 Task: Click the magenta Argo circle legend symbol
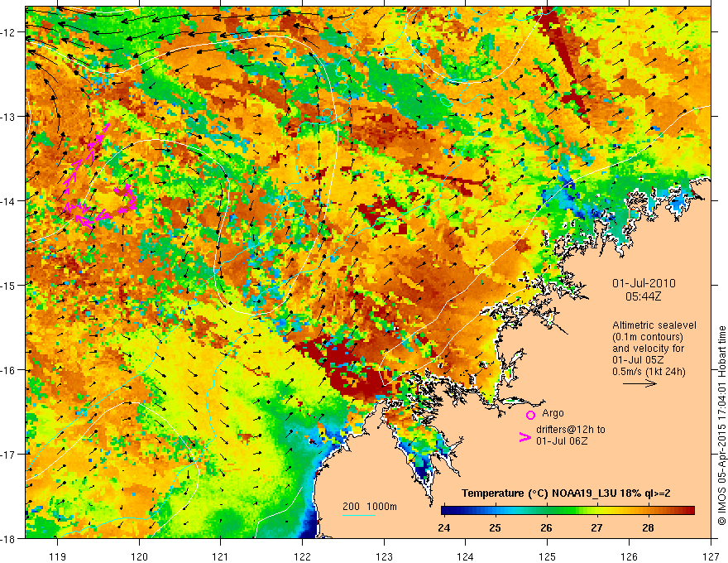[530, 415]
